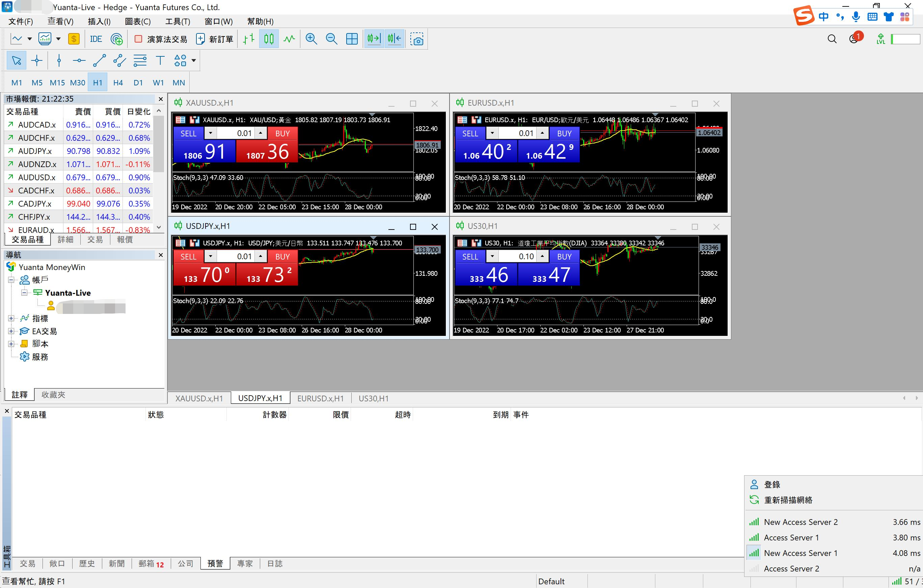This screenshot has width=923, height=588.
Task: Toggle algorithmic trading 演算法交易
Action: 161,39
